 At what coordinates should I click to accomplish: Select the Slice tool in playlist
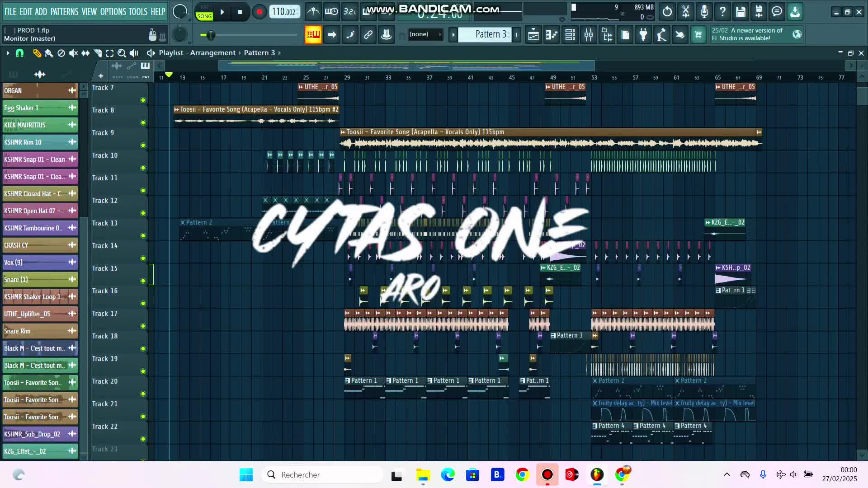click(97, 53)
